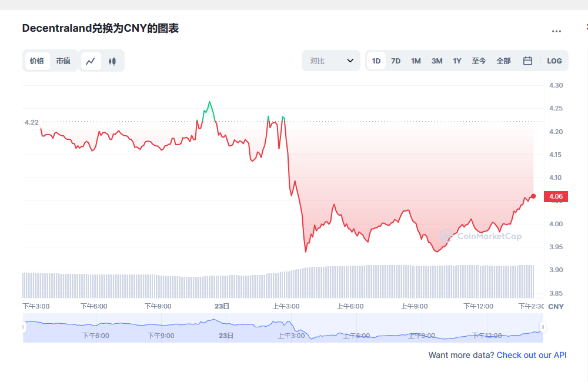Viewport: 588px width, 382px height.
Task: Open the three-dot more options menu
Action: (x=556, y=32)
